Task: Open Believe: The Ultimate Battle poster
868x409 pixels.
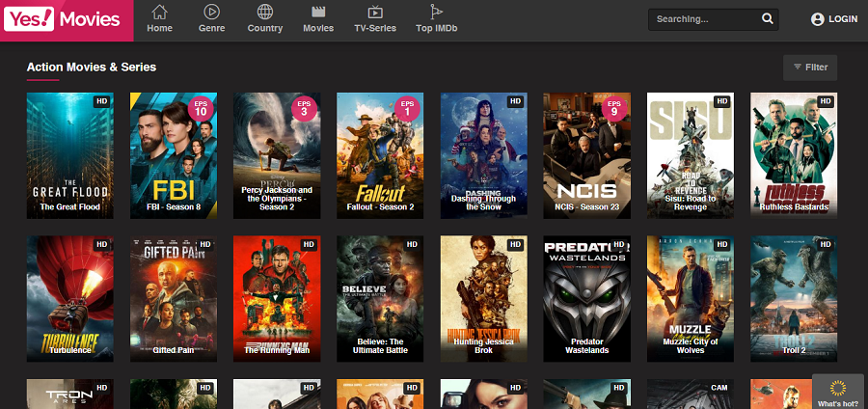Action: tap(380, 299)
